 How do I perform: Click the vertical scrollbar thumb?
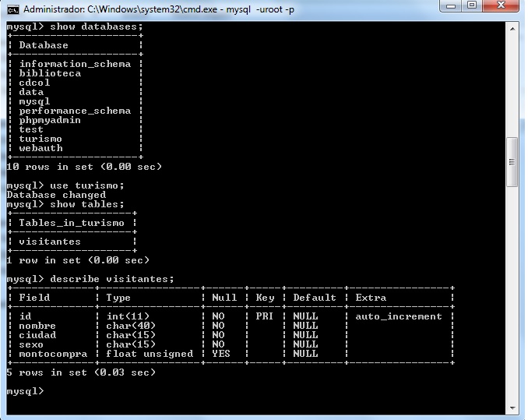tap(512, 162)
